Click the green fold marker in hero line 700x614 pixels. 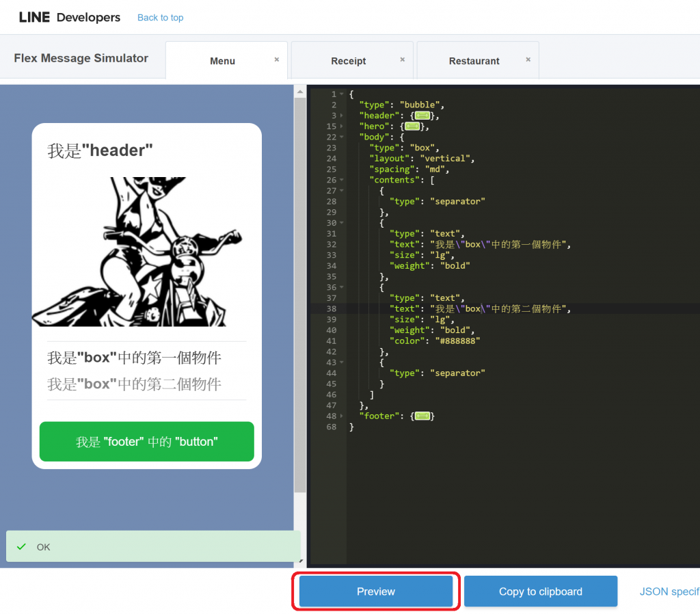(x=412, y=126)
